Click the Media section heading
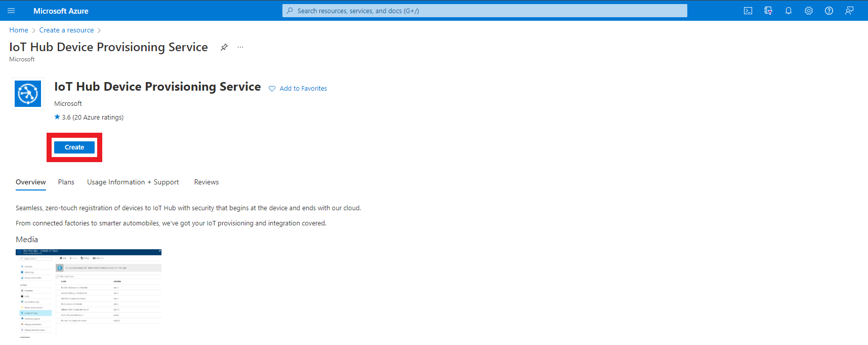This screenshot has width=868, height=345. click(27, 239)
